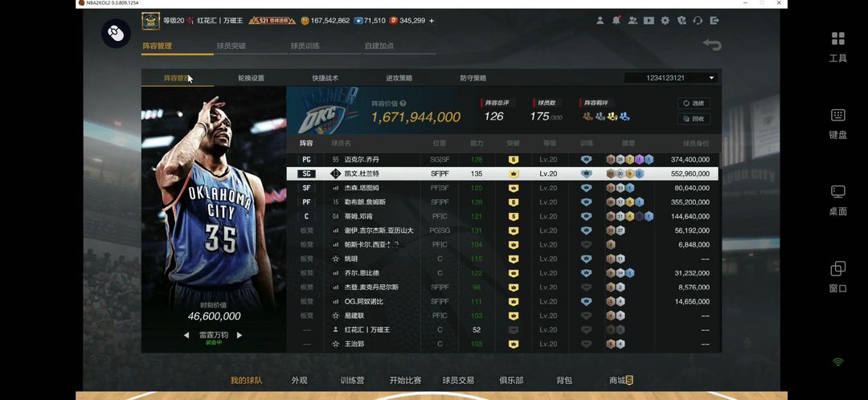Go to 俱乐部 in bottom menu
This screenshot has width=868, height=400.
coord(511,380)
